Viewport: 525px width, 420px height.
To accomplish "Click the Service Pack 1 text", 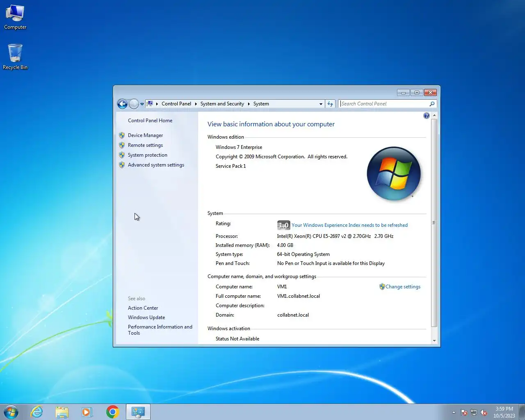I will (231, 166).
